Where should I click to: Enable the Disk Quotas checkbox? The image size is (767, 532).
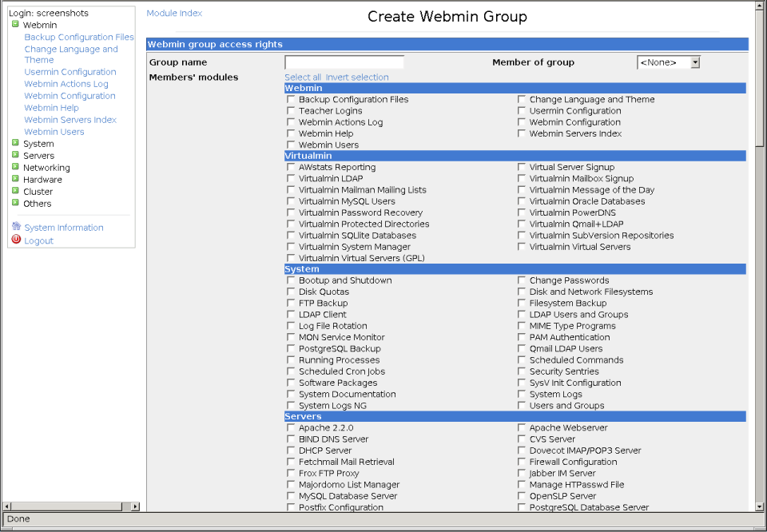pyautogui.click(x=291, y=292)
